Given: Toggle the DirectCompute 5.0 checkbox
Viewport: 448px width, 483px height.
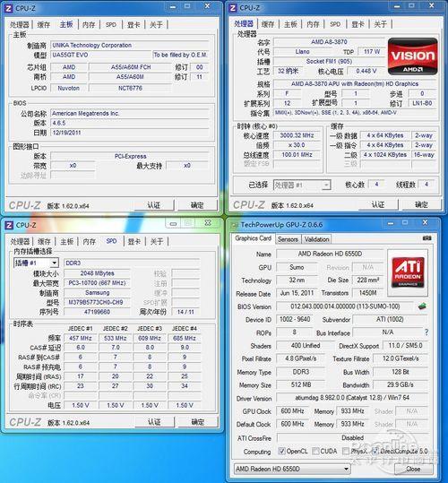Looking at the screenshot, I should coord(375,452).
